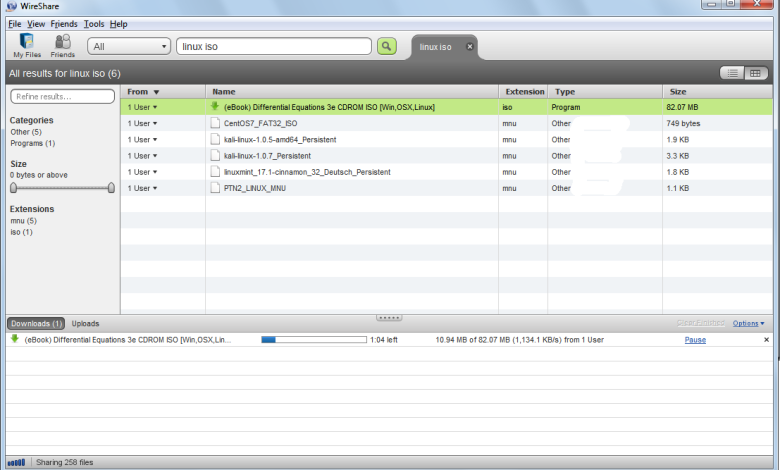Click file icon for kali-linux-1.0.7_Persistent
Image resolution: width=780 pixels, height=470 pixels.
pos(215,156)
